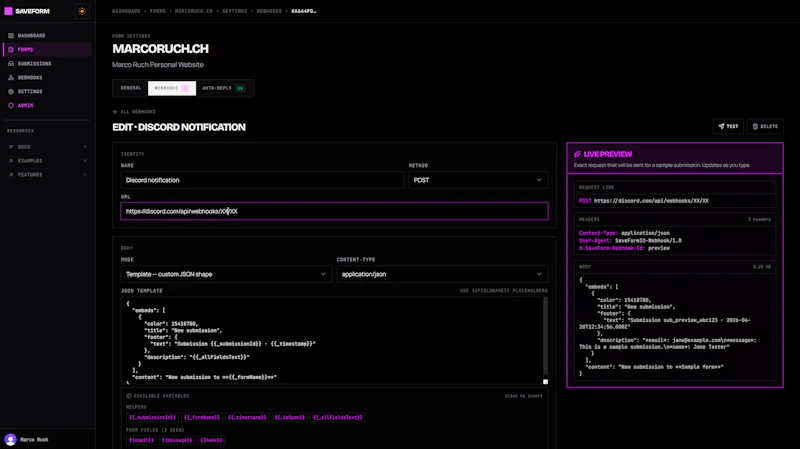Click the Live Preview sparkle icon

pyautogui.click(x=577, y=154)
